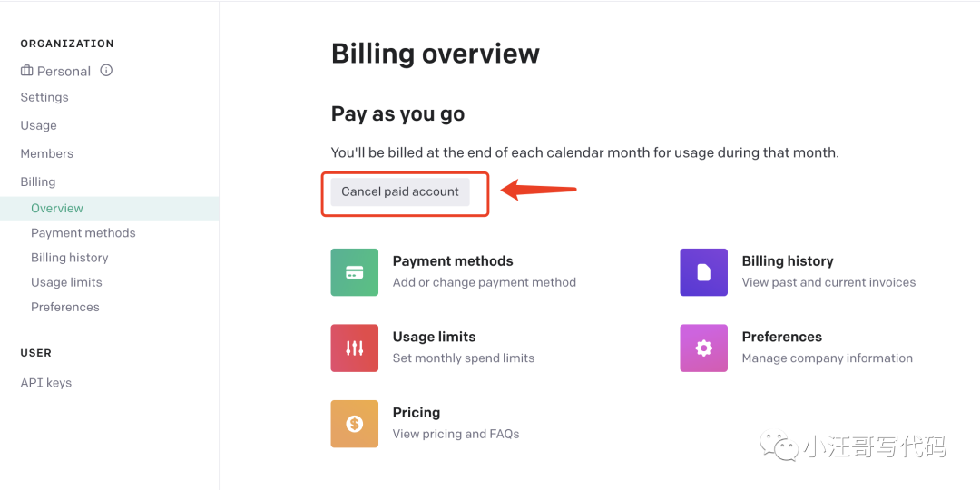980x490 pixels.
Task: Open API keys under User
Action: click(46, 383)
